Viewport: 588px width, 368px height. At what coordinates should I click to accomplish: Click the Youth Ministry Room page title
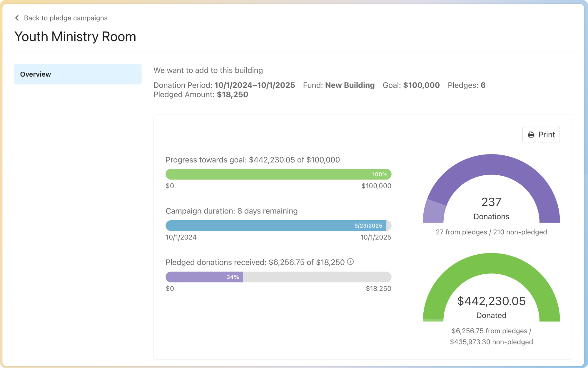click(75, 37)
